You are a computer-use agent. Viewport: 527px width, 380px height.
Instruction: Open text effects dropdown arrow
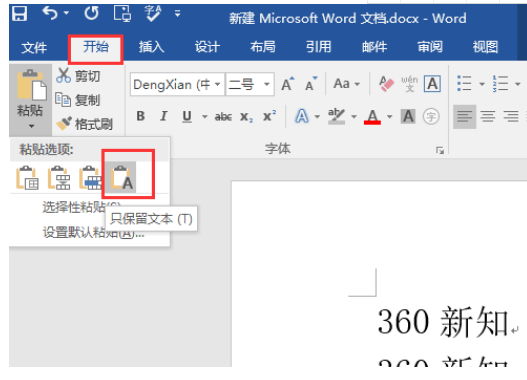click(317, 117)
